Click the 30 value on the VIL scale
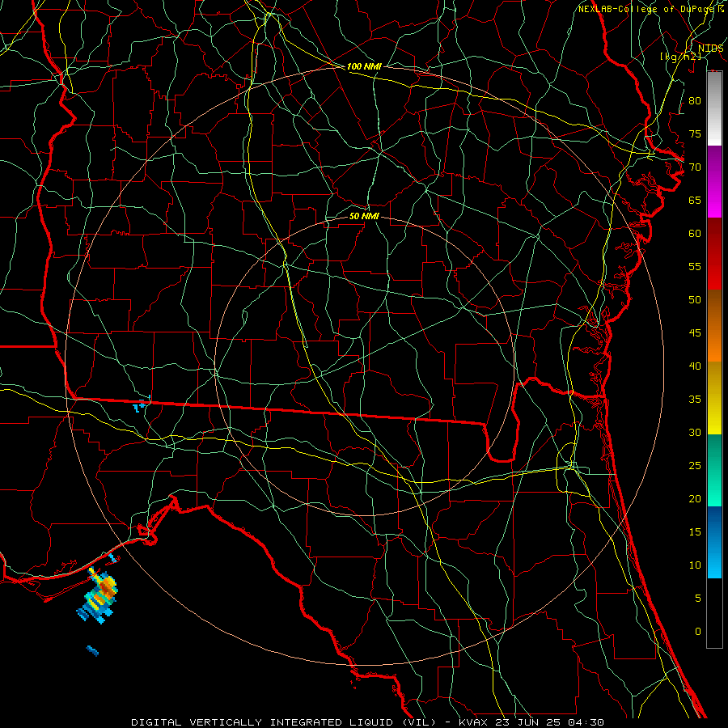 695,432
